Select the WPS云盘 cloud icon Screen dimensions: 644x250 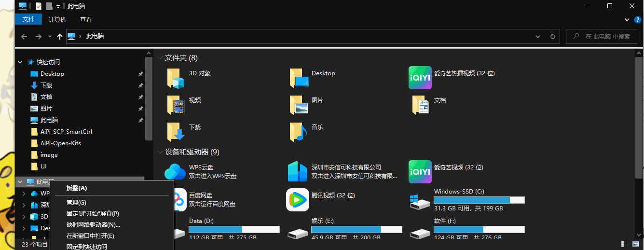[176, 172]
